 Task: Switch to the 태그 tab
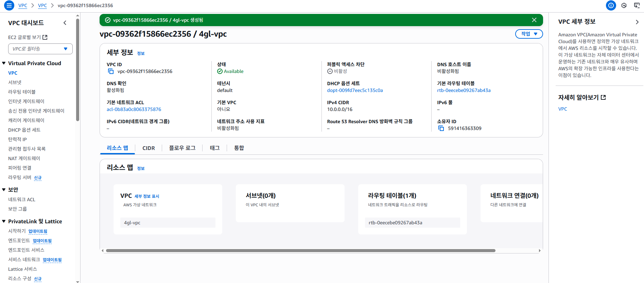(214, 148)
